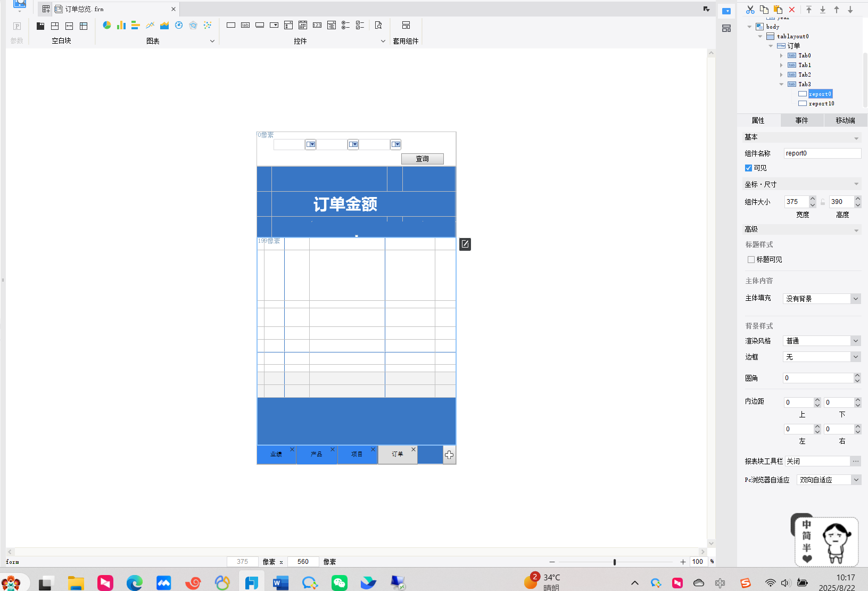
Task: Move the component up one level
Action: pyautogui.click(x=837, y=10)
